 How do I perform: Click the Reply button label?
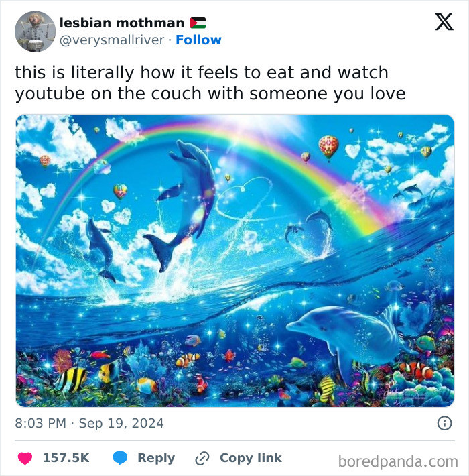(x=156, y=458)
